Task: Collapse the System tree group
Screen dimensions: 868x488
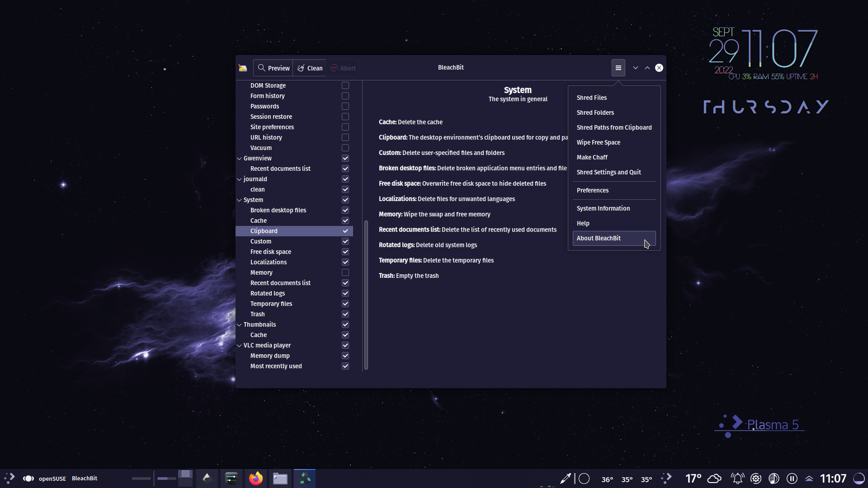Action: point(239,200)
